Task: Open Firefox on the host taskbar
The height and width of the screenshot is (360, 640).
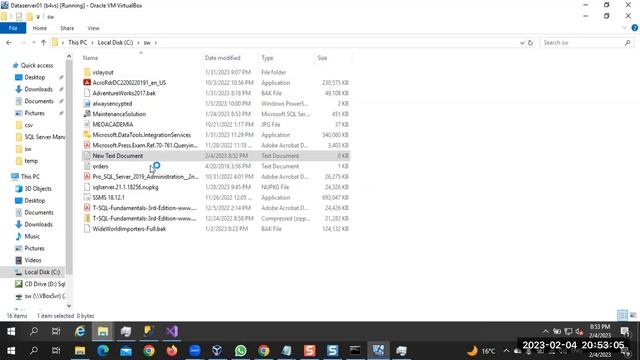Action: click(171, 351)
